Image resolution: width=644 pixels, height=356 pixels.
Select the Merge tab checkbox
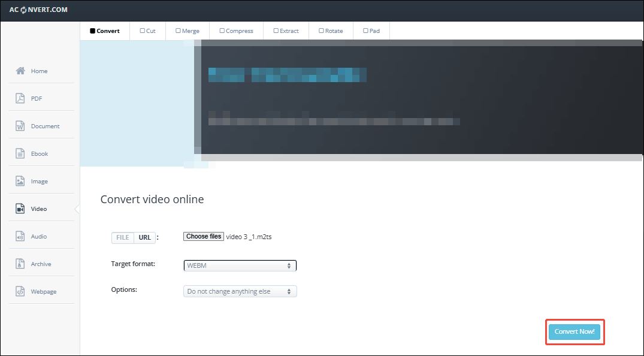(x=177, y=30)
